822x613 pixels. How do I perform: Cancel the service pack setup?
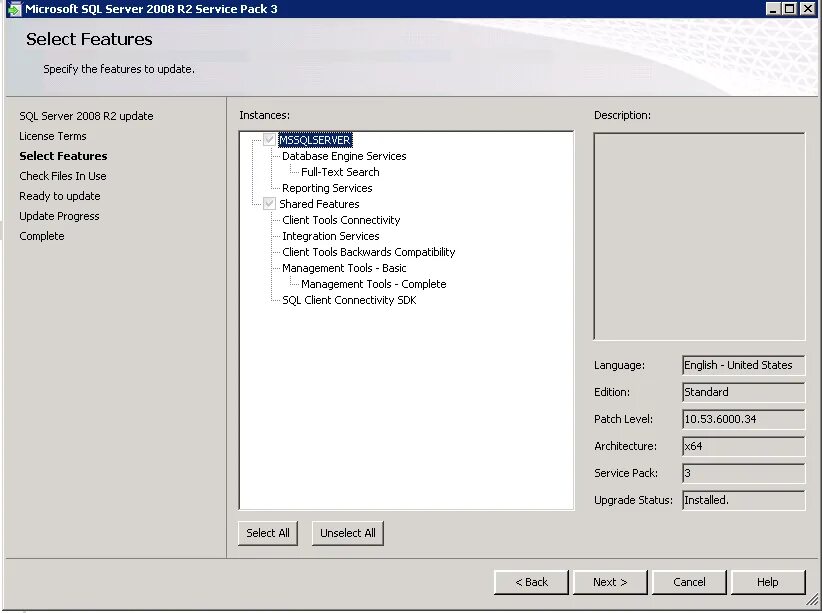(x=689, y=582)
